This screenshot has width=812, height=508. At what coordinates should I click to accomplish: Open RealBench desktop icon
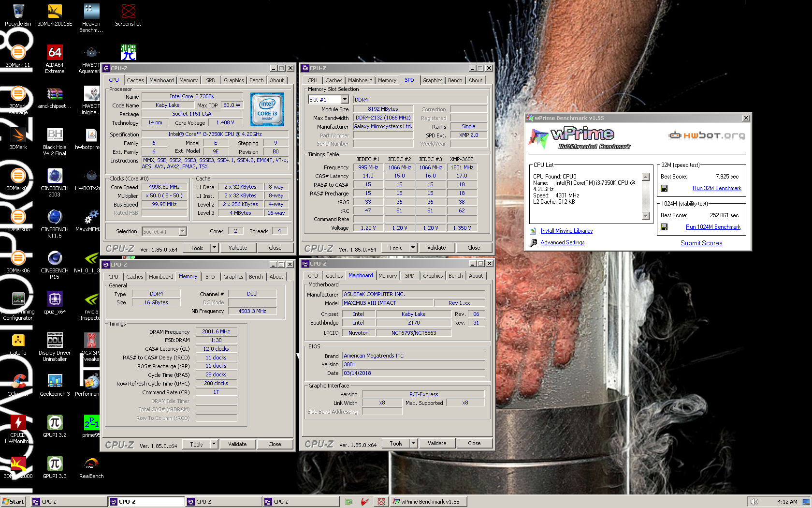[91, 467]
